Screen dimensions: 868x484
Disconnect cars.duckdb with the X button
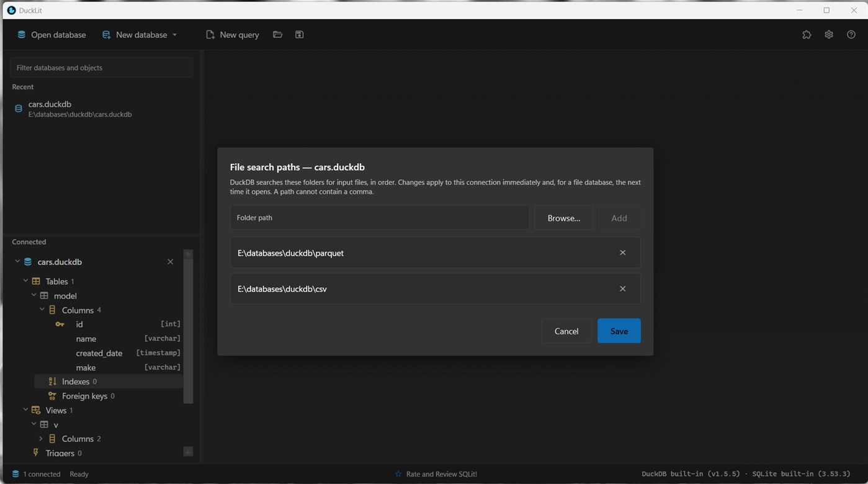[171, 262]
